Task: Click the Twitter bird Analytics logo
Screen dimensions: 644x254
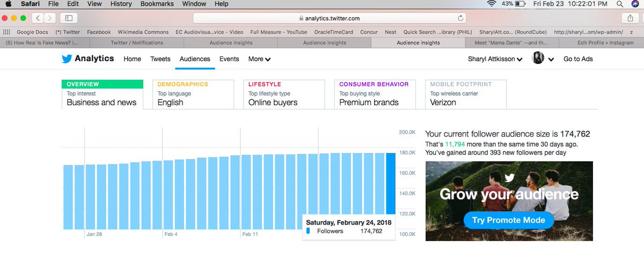Action: 88,59
